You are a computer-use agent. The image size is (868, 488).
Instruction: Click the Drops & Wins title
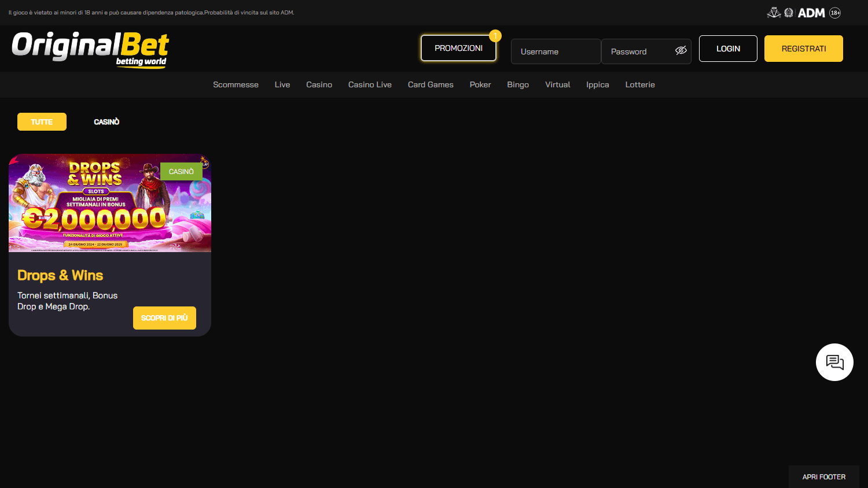coord(60,275)
